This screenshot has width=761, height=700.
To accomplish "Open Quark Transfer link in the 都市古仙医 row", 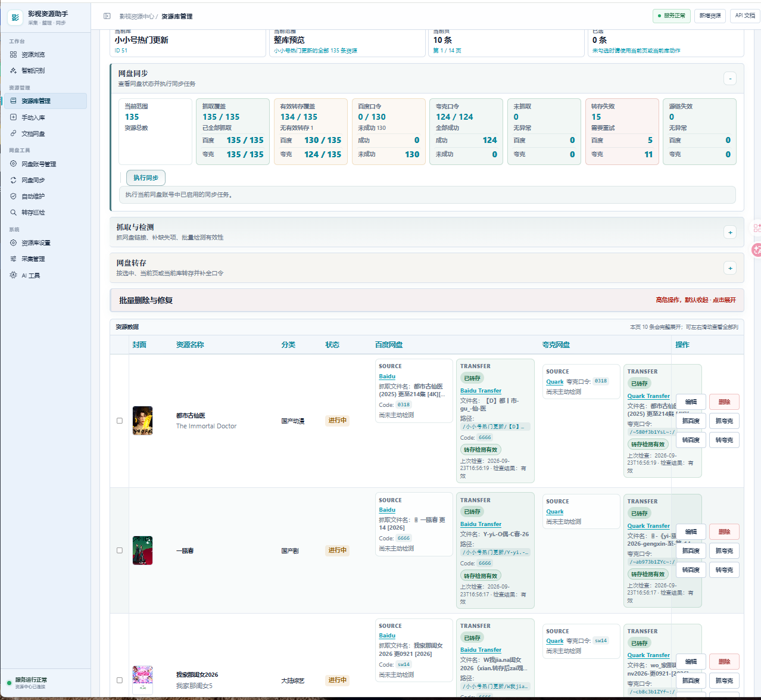I will click(x=648, y=396).
